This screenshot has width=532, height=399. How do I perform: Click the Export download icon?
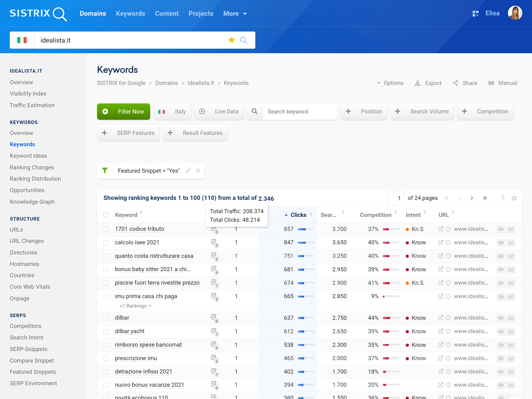(x=418, y=83)
